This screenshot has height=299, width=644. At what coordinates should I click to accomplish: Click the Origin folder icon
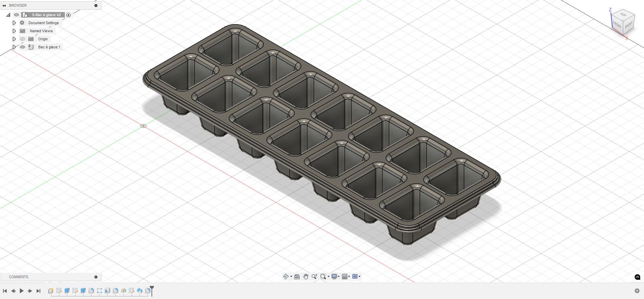click(x=31, y=39)
